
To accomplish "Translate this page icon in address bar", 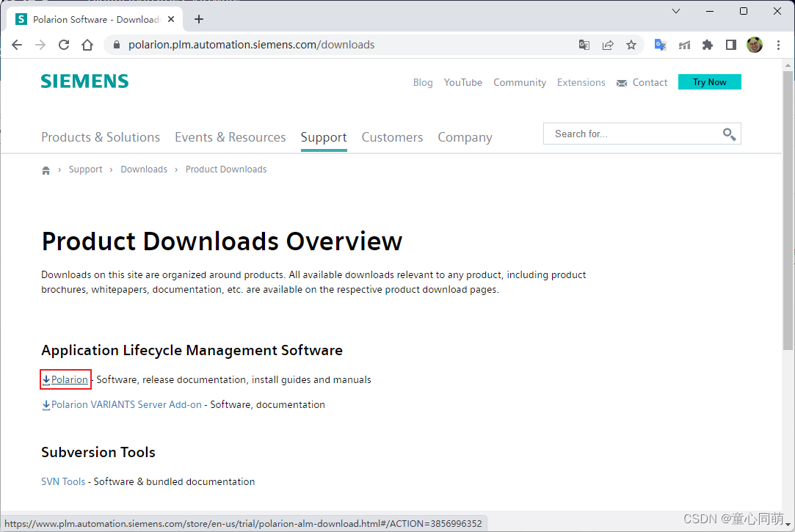I will [584, 45].
